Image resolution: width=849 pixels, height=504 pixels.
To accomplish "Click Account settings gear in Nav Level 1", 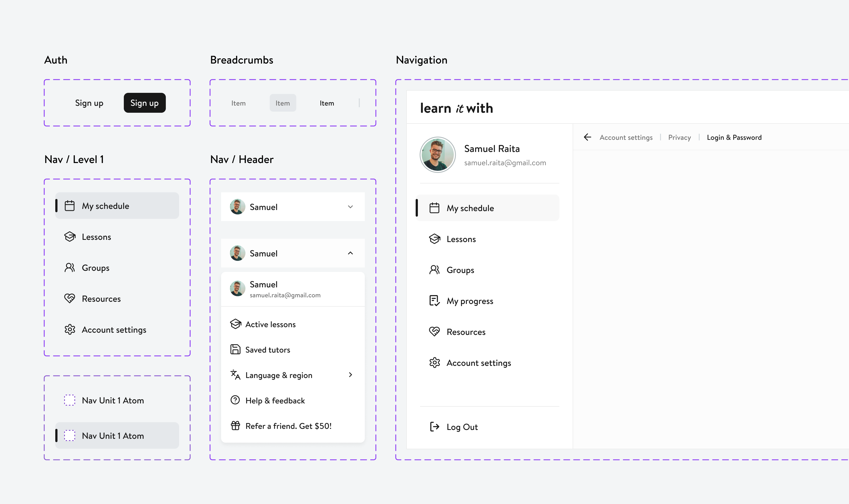I will pyautogui.click(x=70, y=329).
